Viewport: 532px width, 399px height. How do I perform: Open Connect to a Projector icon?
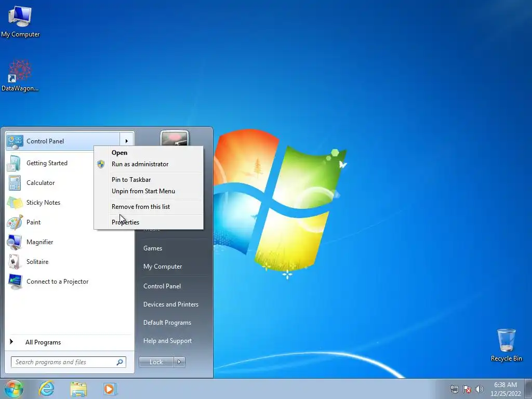pyautogui.click(x=15, y=282)
